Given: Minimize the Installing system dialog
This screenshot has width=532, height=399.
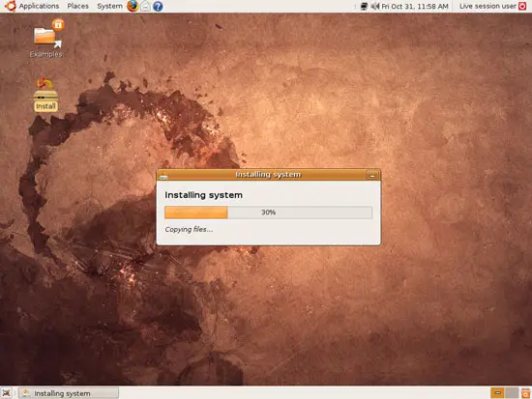Looking at the screenshot, I should click(371, 175).
